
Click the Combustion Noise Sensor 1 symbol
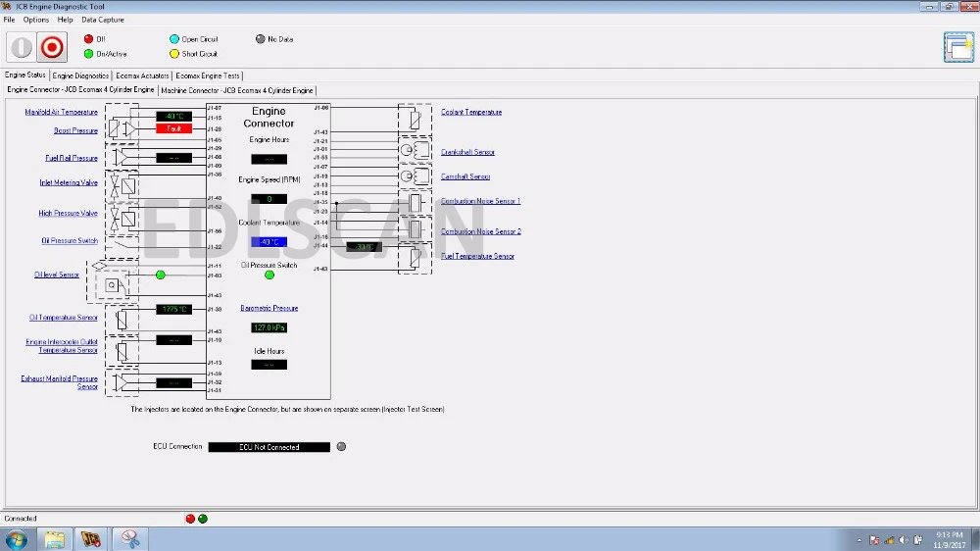point(415,203)
